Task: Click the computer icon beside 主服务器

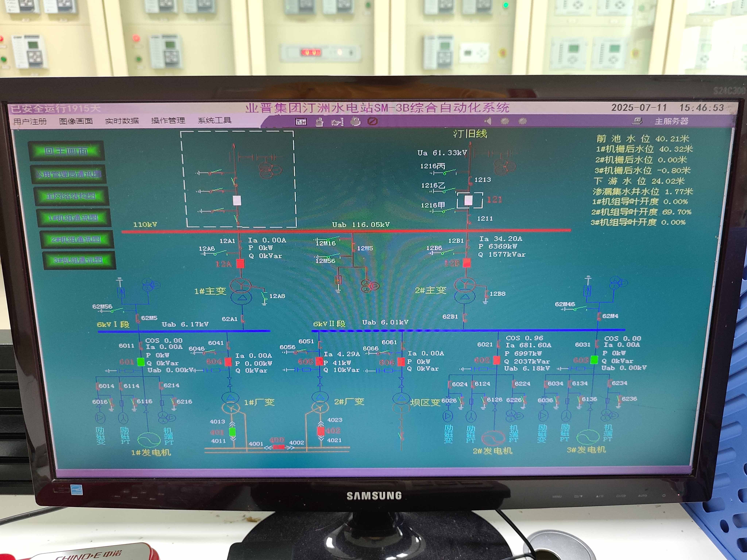Action: [637, 121]
